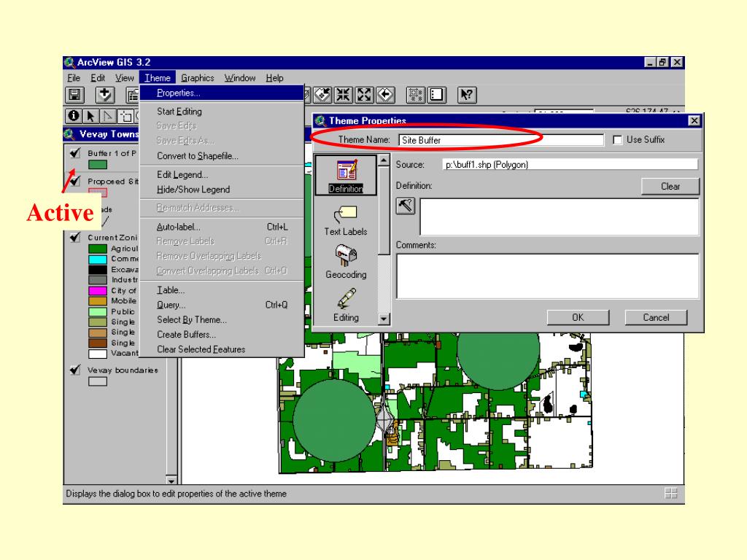Choose Select By Theme... entry
This screenshot has height=560, width=747.
[222, 319]
